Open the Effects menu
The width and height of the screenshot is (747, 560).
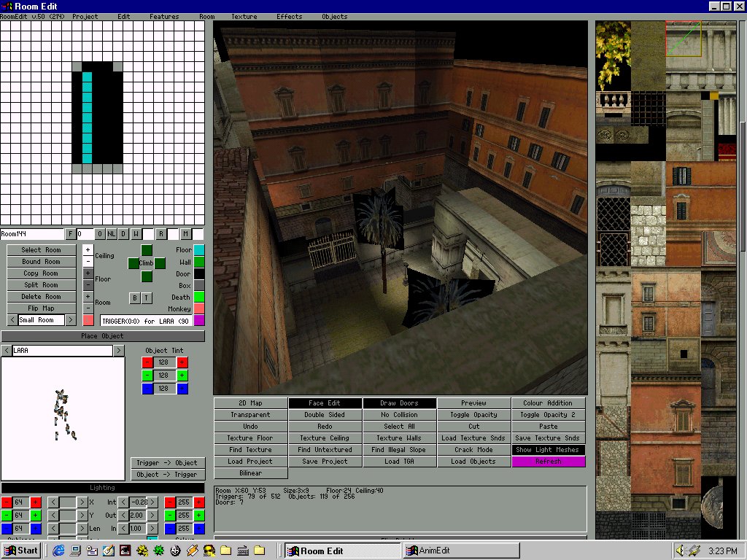[x=289, y=17]
